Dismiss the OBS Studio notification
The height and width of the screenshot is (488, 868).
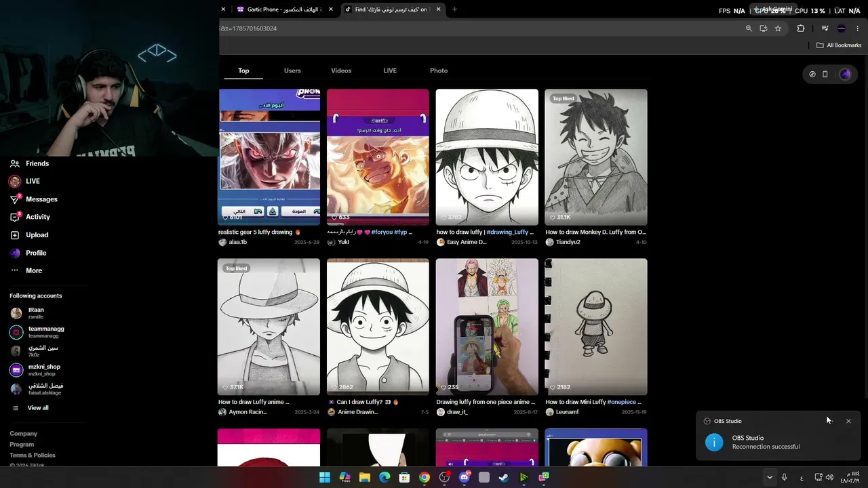tap(848, 421)
